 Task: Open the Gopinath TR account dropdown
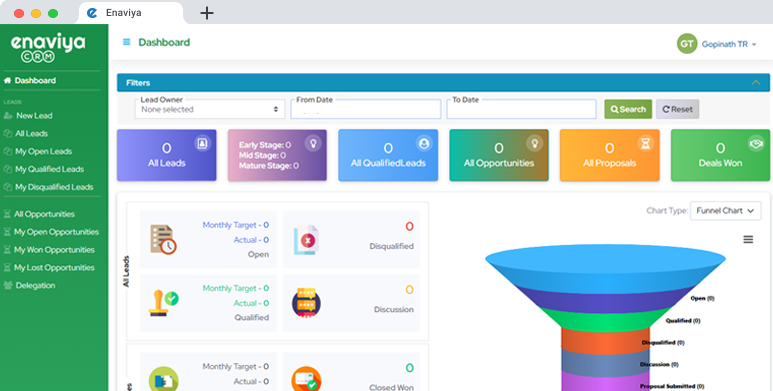coord(729,44)
